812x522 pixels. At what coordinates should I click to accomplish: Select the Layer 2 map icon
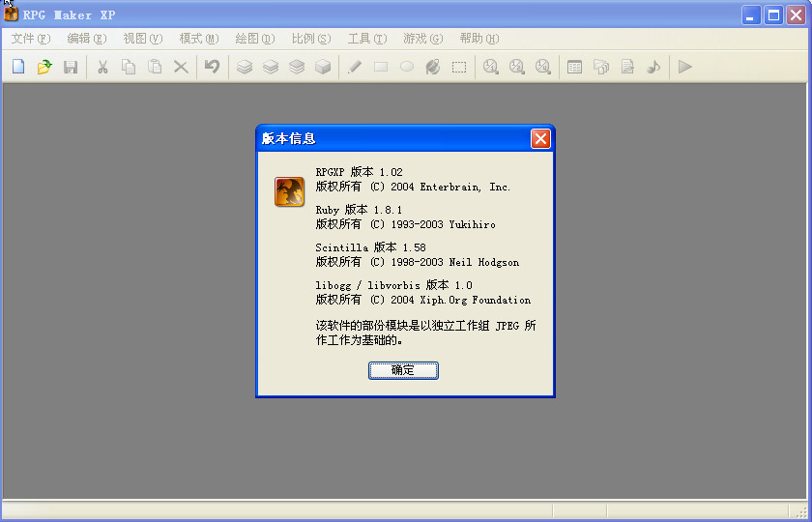[x=271, y=67]
